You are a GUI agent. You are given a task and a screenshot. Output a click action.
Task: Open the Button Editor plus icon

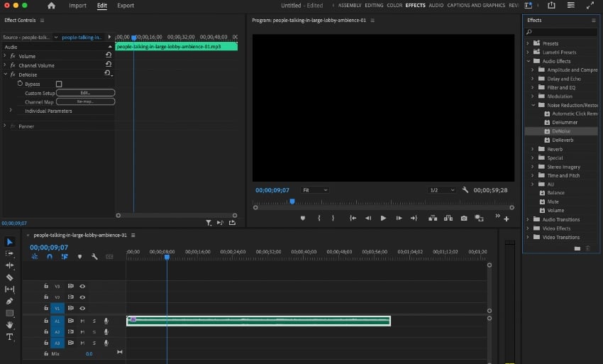pos(507,219)
